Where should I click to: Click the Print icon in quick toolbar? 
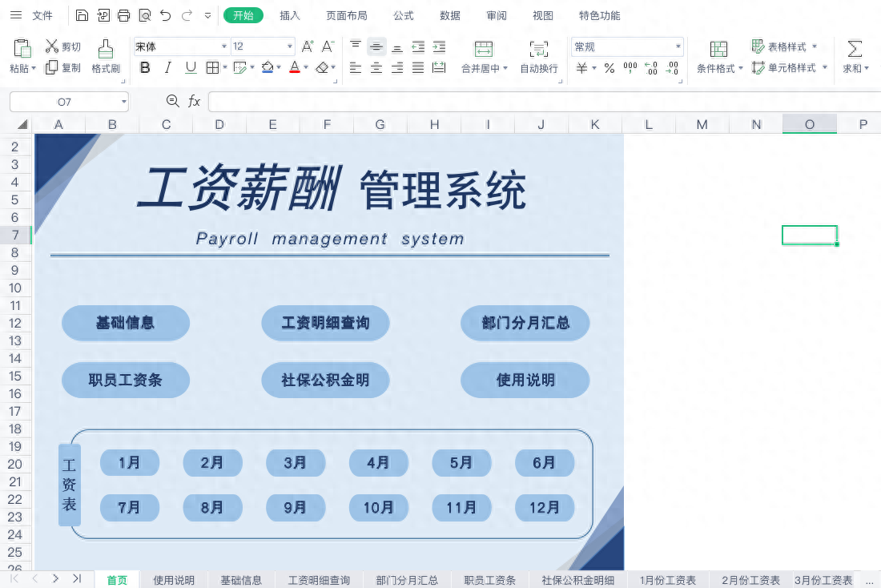tap(123, 15)
